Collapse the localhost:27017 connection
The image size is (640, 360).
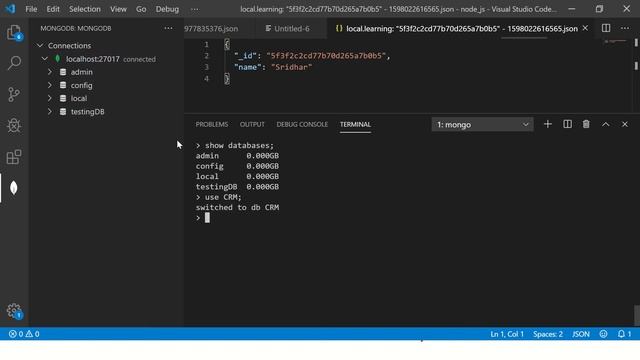tap(44, 59)
